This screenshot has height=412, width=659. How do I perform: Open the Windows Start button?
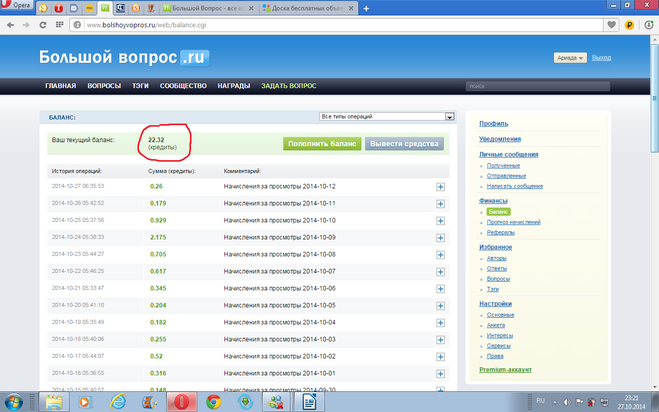click(13, 402)
